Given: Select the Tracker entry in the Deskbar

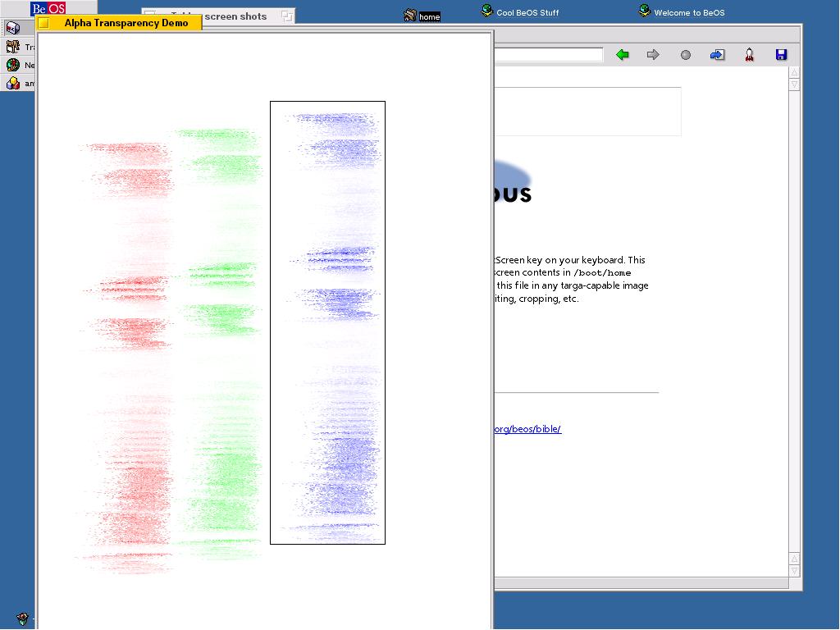Looking at the screenshot, I should point(20,47).
